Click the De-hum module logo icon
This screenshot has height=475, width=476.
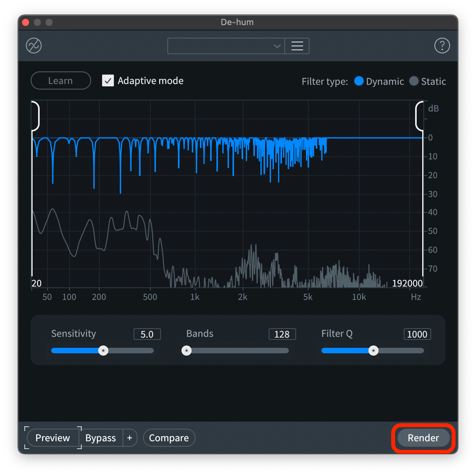pos(34,46)
